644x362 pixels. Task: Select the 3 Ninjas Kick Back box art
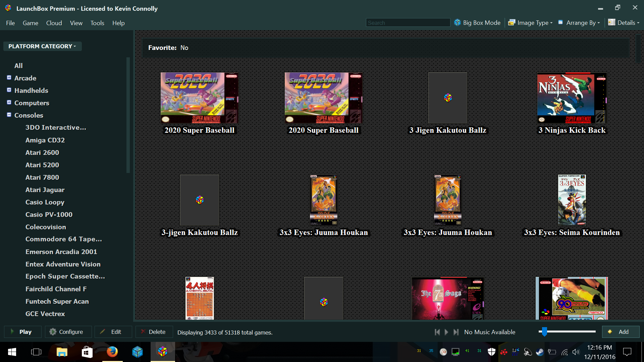(572, 98)
